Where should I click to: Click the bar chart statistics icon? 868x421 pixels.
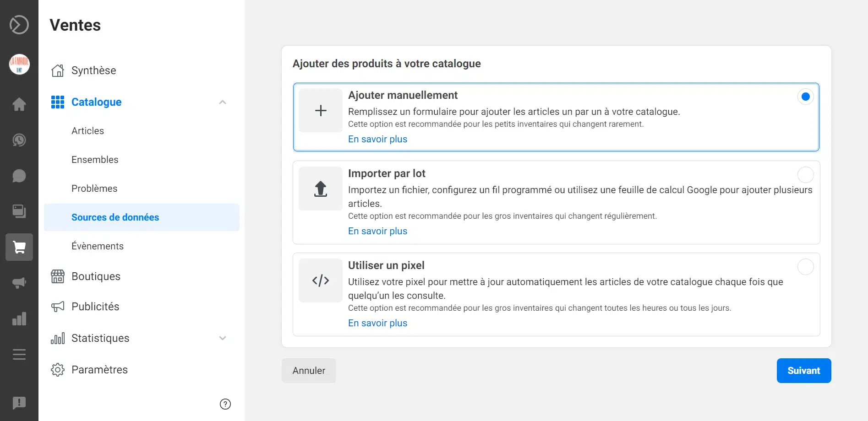pyautogui.click(x=19, y=318)
